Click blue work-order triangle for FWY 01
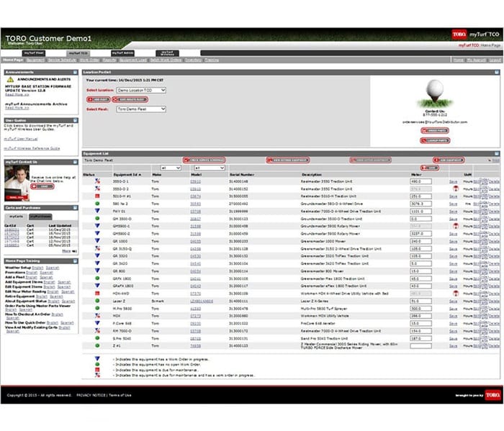 tap(97, 211)
